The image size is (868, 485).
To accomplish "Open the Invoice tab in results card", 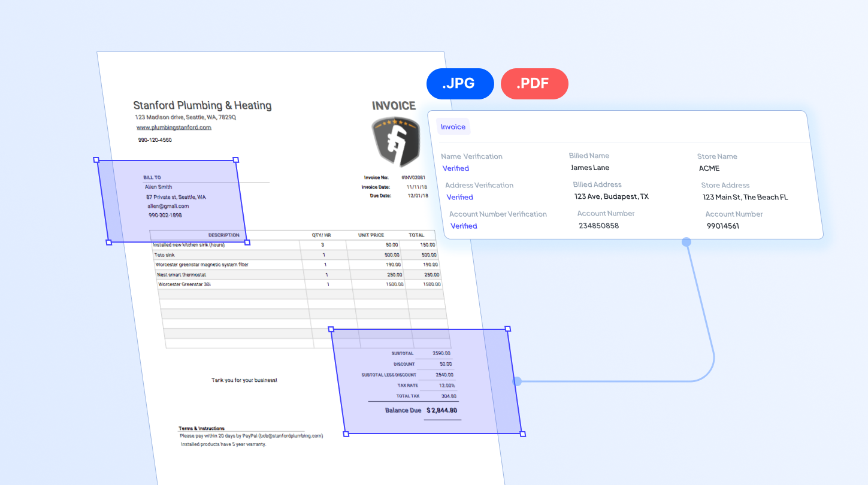I will (453, 127).
